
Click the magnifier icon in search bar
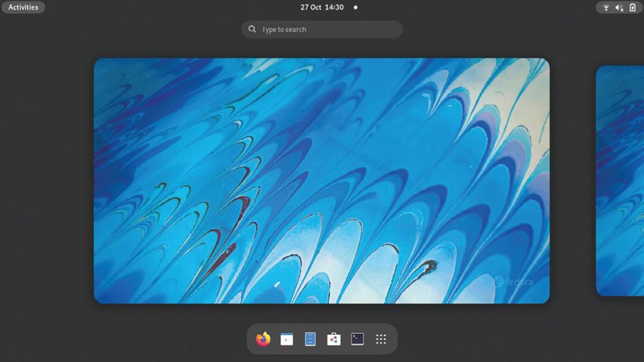[252, 29]
